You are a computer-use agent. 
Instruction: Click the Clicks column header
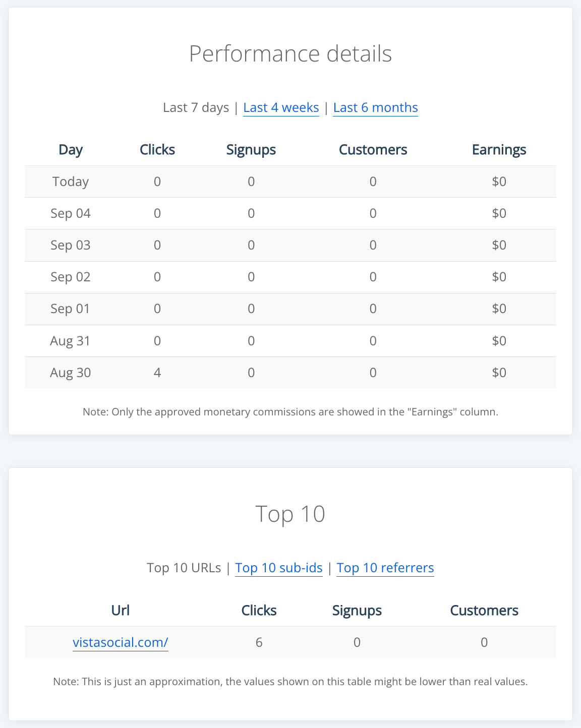click(157, 149)
